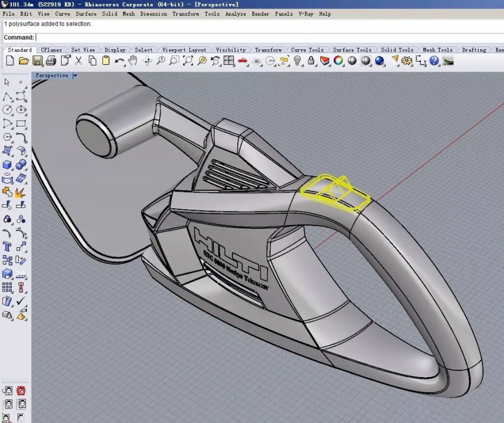This screenshot has width=504, height=423.
Task: Open the V-Ray menu
Action: (x=306, y=13)
